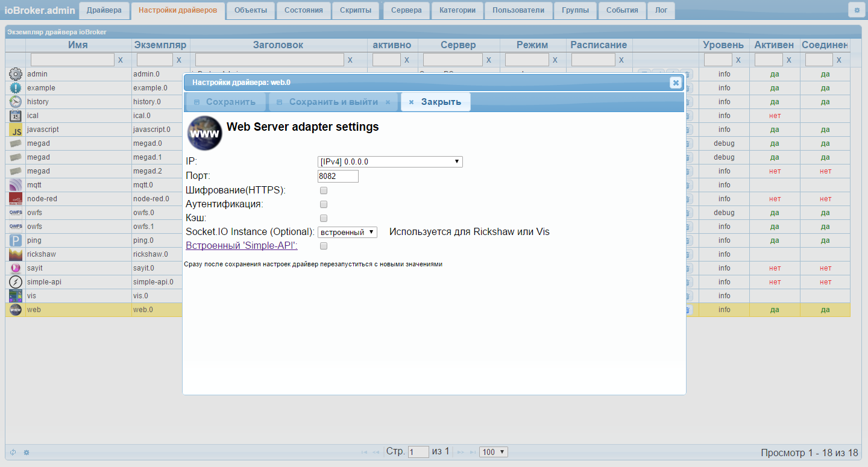Clear the Сервер filter with X

pos(489,60)
